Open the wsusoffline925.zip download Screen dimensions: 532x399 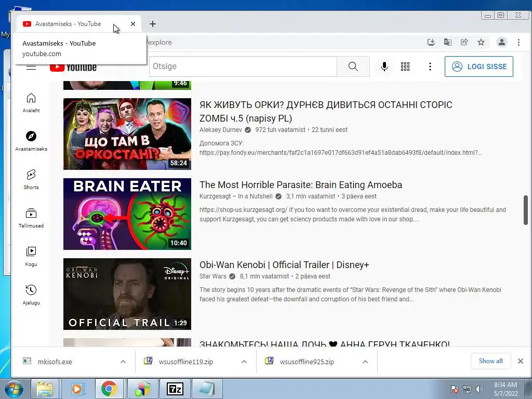click(x=307, y=362)
